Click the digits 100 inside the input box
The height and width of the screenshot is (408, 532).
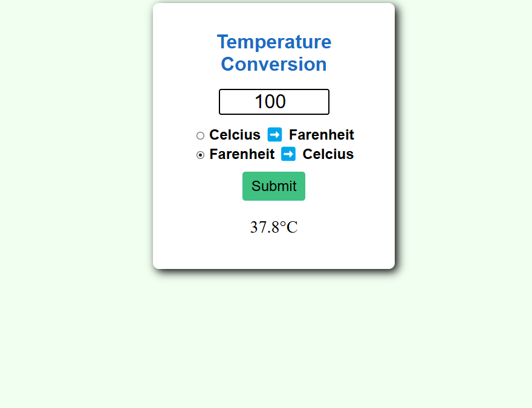270,102
